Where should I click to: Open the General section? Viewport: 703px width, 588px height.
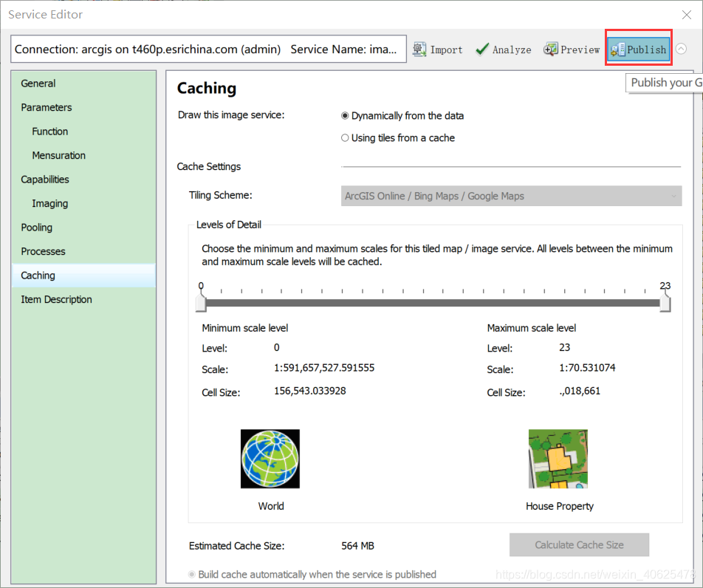83,83
